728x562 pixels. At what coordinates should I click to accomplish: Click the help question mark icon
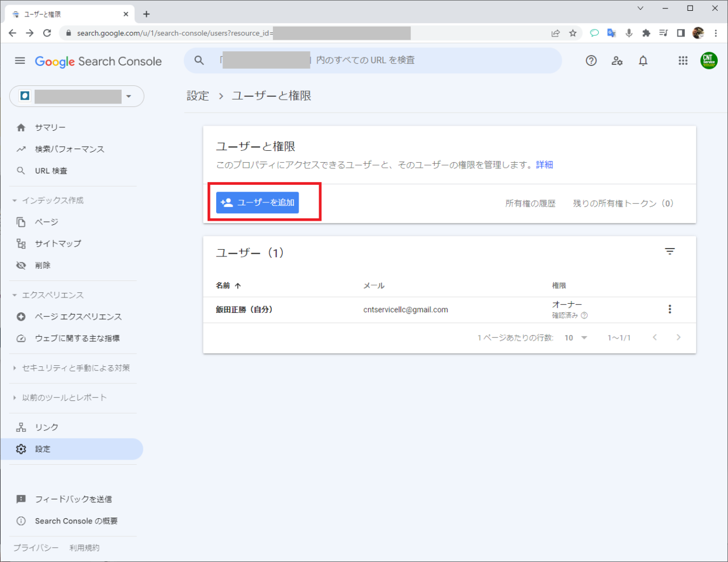click(591, 61)
